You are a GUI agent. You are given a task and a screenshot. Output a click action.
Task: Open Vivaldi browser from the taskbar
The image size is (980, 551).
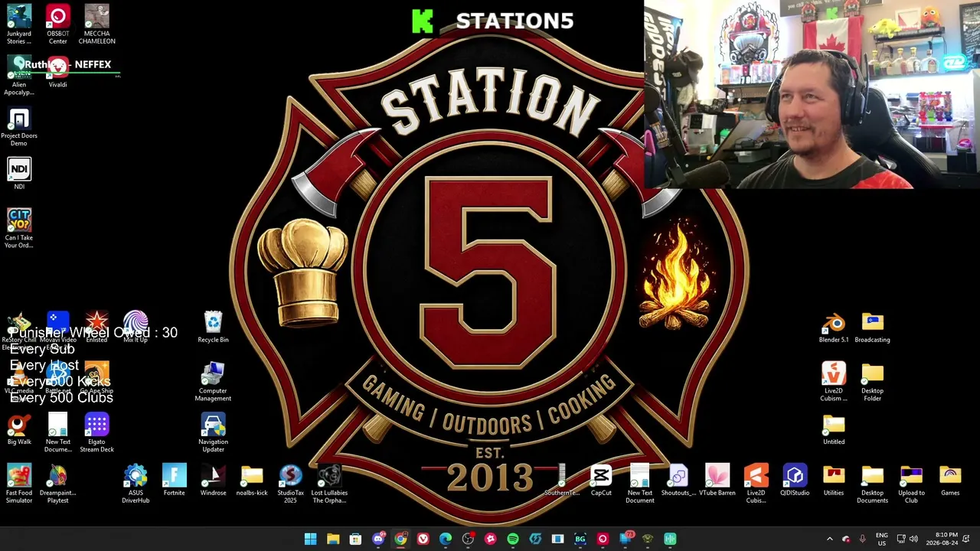point(423,539)
